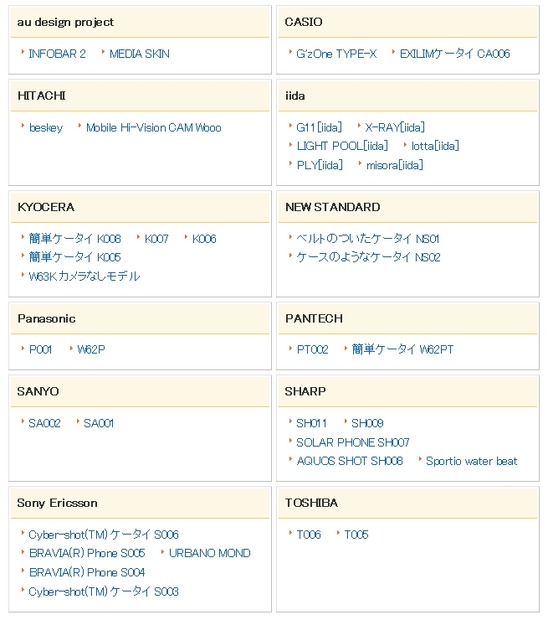Open the beskey link under HITACHI

point(46,128)
